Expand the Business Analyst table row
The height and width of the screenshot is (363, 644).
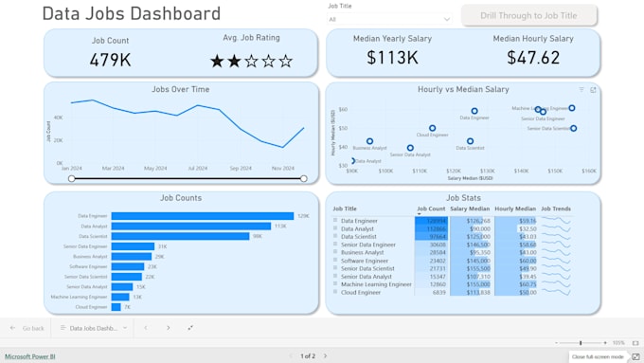(335, 252)
